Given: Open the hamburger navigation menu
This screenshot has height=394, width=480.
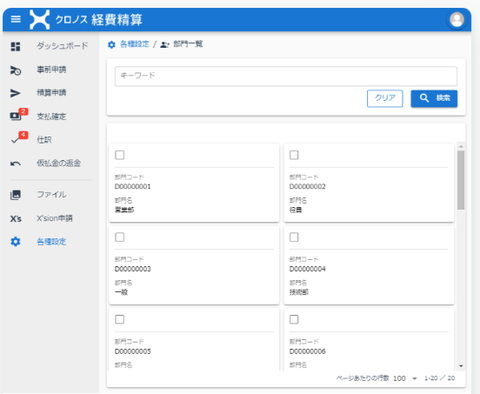Looking at the screenshot, I should tap(16, 19).
